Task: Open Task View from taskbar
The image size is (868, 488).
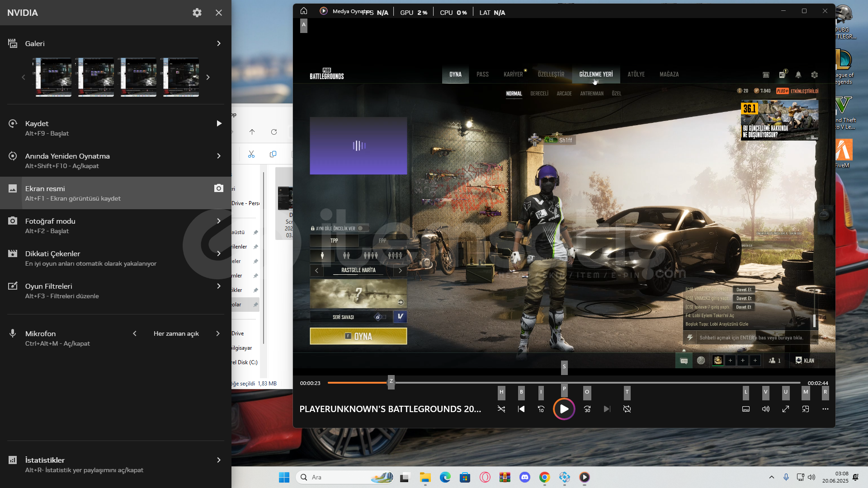Action: pyautogui.click(x=405, y=477)
